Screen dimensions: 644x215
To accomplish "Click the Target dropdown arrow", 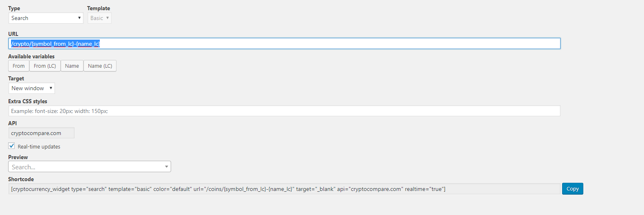I will coord(51,88).
